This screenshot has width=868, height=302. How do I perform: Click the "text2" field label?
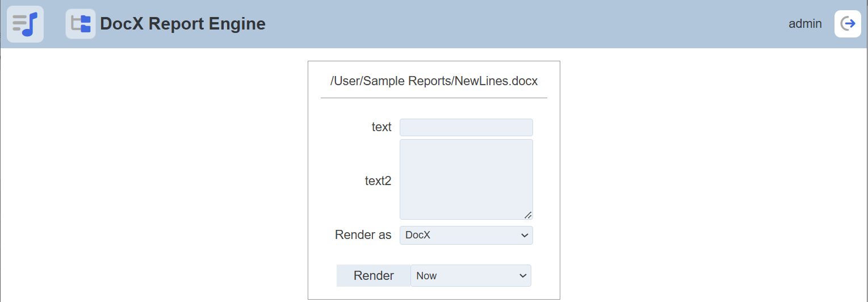coord(378,181)
